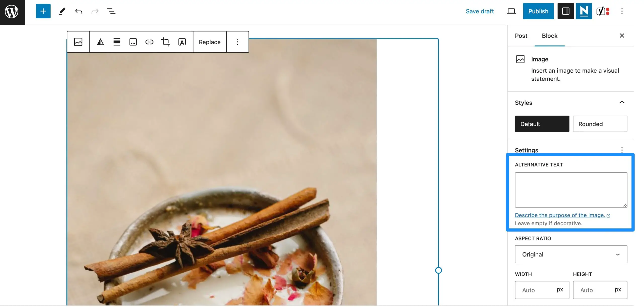Click the Publish button
Viewport: 644px width, 307px height.
tap(538, 11)
